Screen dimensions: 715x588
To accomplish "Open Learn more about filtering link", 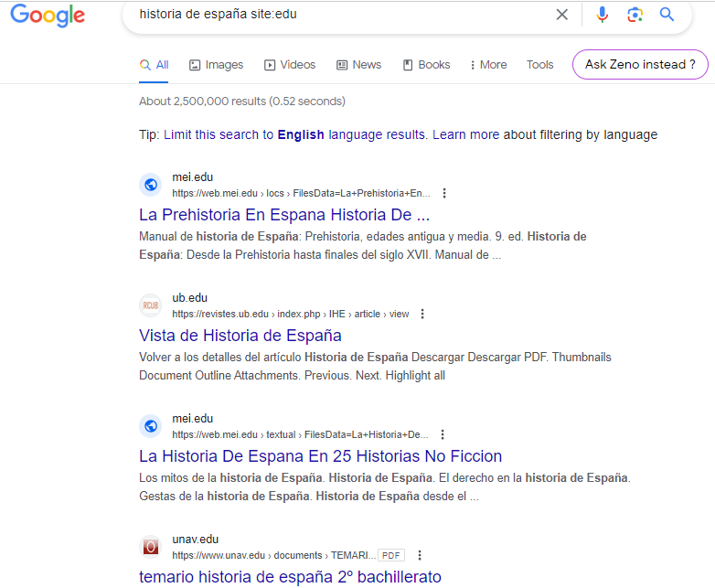I will (466, 134).
